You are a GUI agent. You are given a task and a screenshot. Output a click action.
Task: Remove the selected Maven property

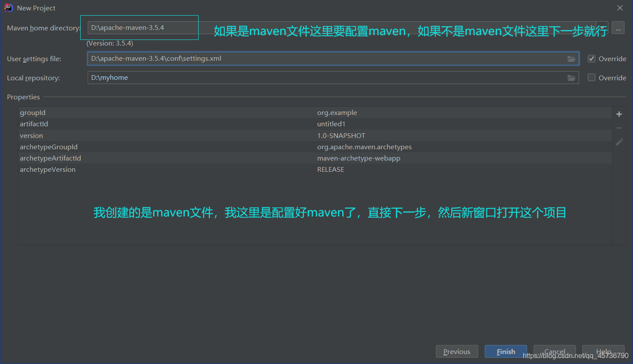pos(619,128)
